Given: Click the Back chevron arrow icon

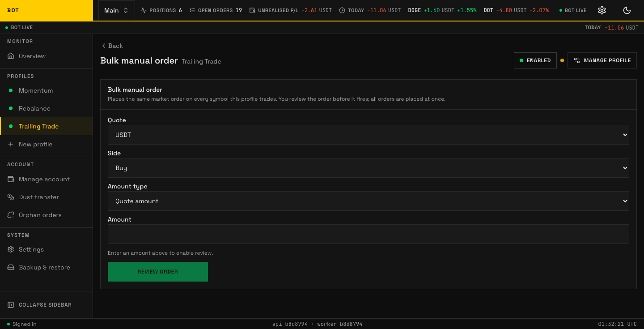Looking at the screenshot, I should click(104, 46).
